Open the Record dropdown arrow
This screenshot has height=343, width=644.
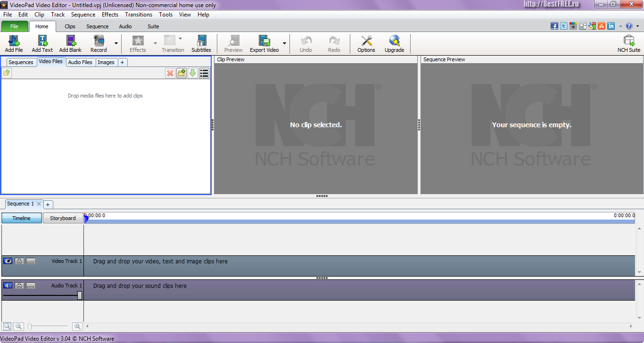tap(116, 43)
